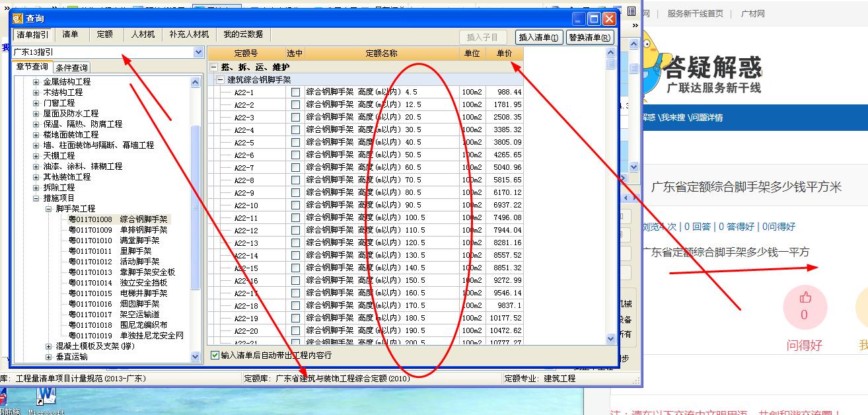The height and width of the screenshot is (415, 868).
Task: Click the page heading 广东省定额综合脚手架多少钱平方米
Action: click(746, 187)
